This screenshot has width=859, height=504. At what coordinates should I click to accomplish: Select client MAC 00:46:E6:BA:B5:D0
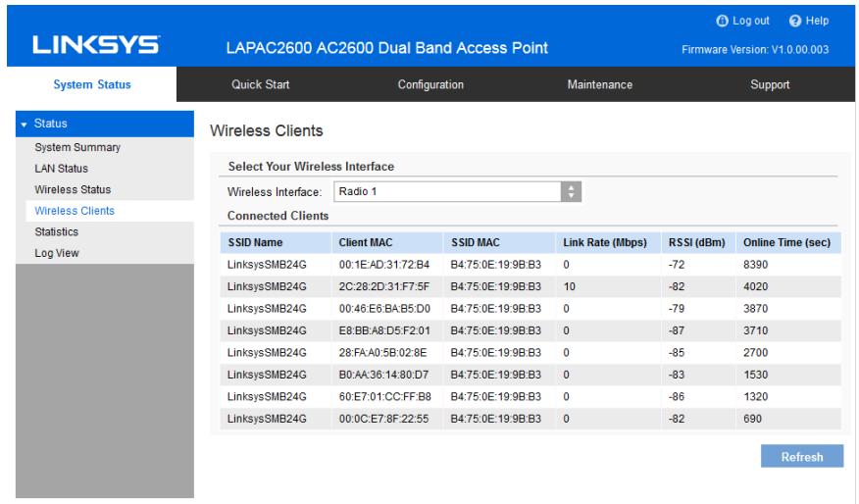(x=384, y=309)
